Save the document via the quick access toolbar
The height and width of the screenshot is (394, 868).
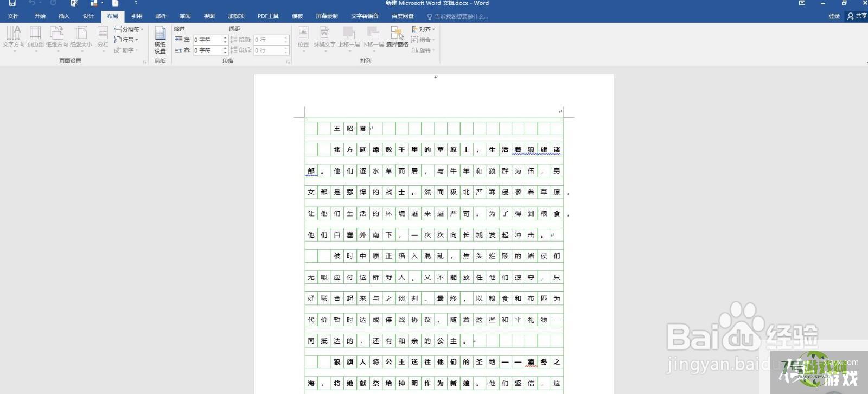(12, 3)
